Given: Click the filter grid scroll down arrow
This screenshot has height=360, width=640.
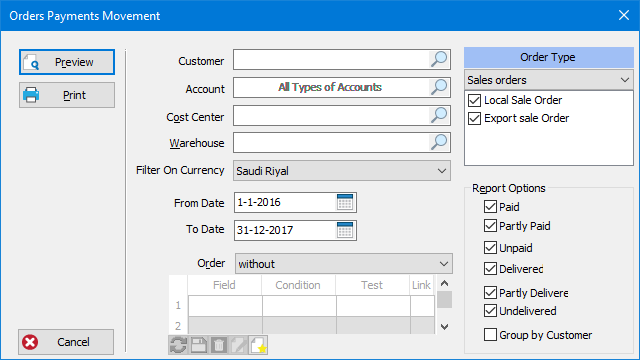Looking at the screenshot, I should point(444,327).
